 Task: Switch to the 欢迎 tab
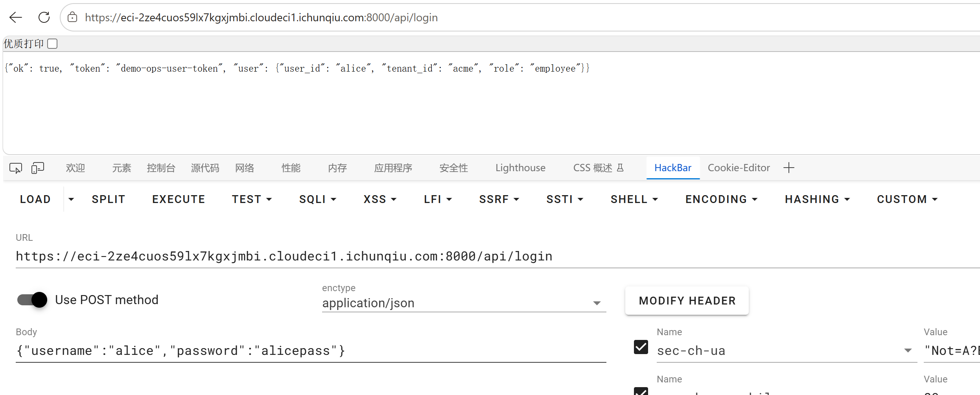click(x=76, y=168)
